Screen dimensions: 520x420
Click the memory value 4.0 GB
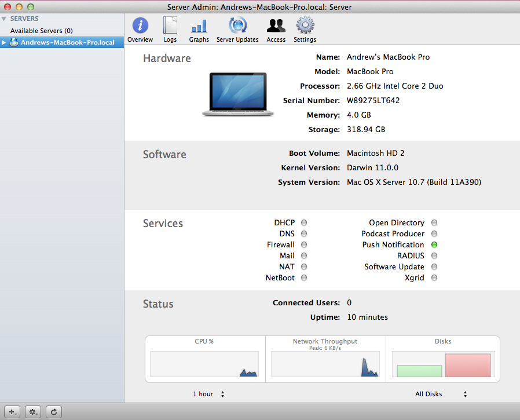tap(359, 115)
